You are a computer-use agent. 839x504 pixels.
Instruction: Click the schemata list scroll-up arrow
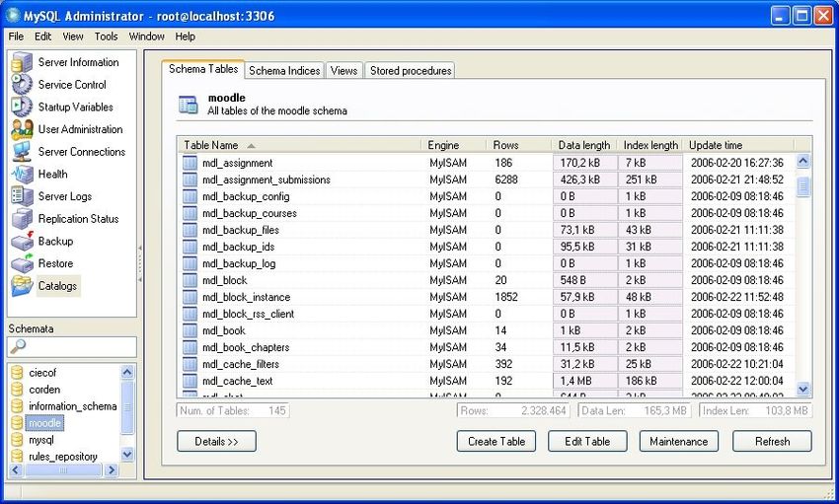pyautogui.click(x=127, y=372)
